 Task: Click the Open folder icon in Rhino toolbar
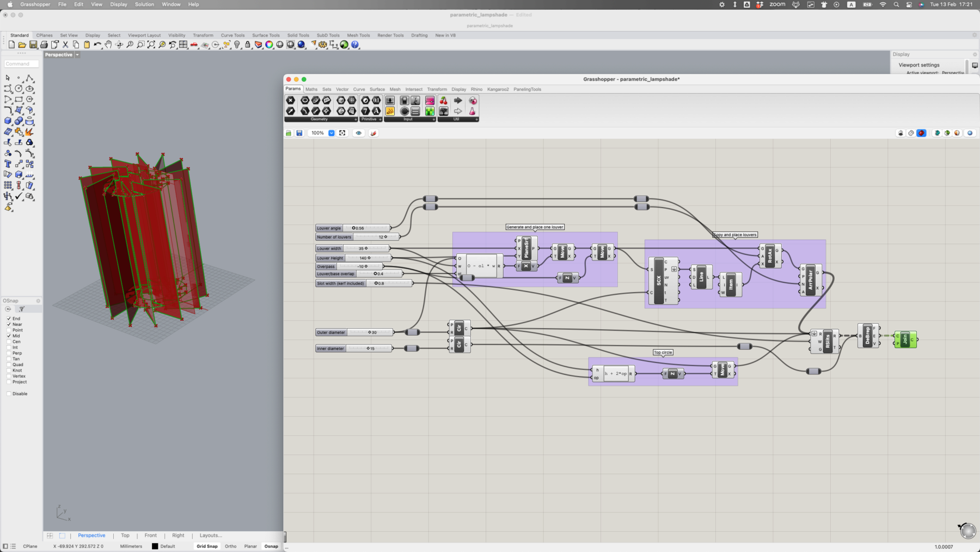(22, 45)
